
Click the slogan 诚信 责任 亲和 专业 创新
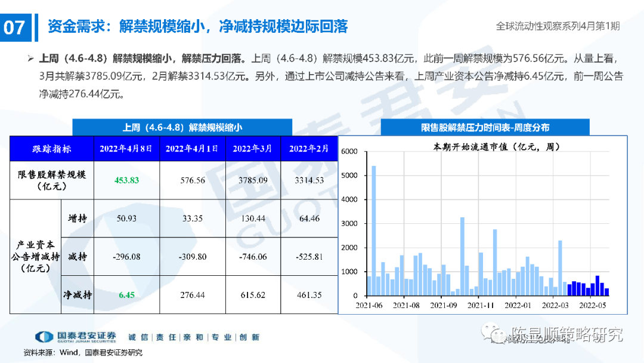[x=194, y=337]
